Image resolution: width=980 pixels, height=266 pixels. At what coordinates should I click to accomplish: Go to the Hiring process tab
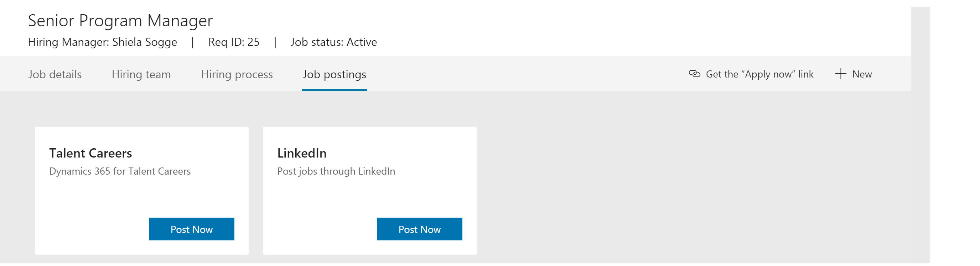pyautogui.click(x=237, y=74)
